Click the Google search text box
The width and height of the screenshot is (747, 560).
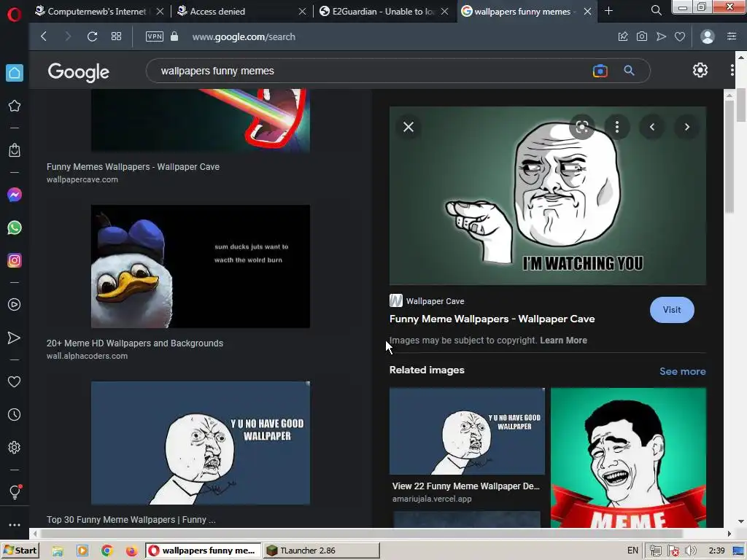371,71
